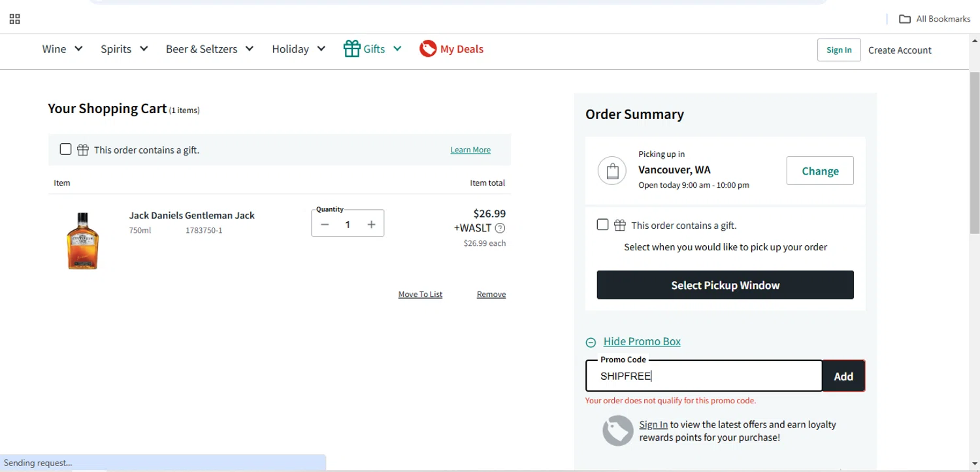
Task: Add the SHIPFREE promo code
Action: coord(843,376)
